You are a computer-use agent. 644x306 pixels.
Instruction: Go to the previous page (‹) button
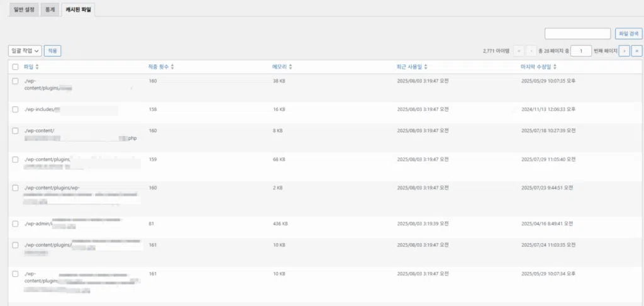531,50
